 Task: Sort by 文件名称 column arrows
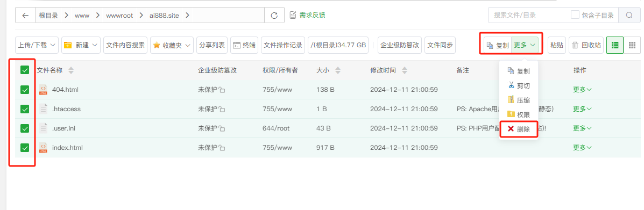[70, 70]
